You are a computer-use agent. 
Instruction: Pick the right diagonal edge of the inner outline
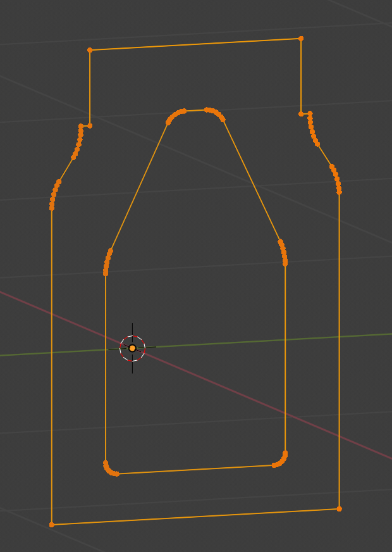252,180
